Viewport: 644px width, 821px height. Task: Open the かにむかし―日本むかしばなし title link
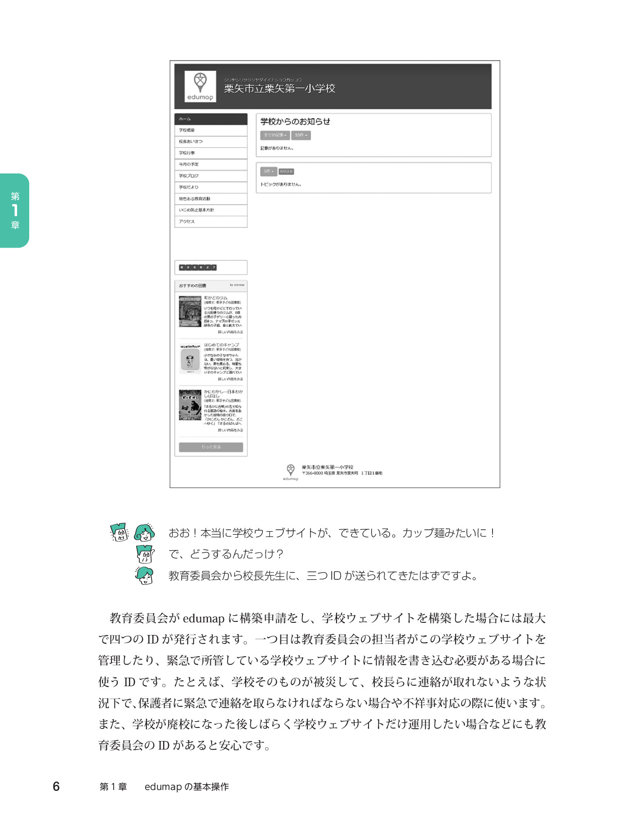coord(223,394)
